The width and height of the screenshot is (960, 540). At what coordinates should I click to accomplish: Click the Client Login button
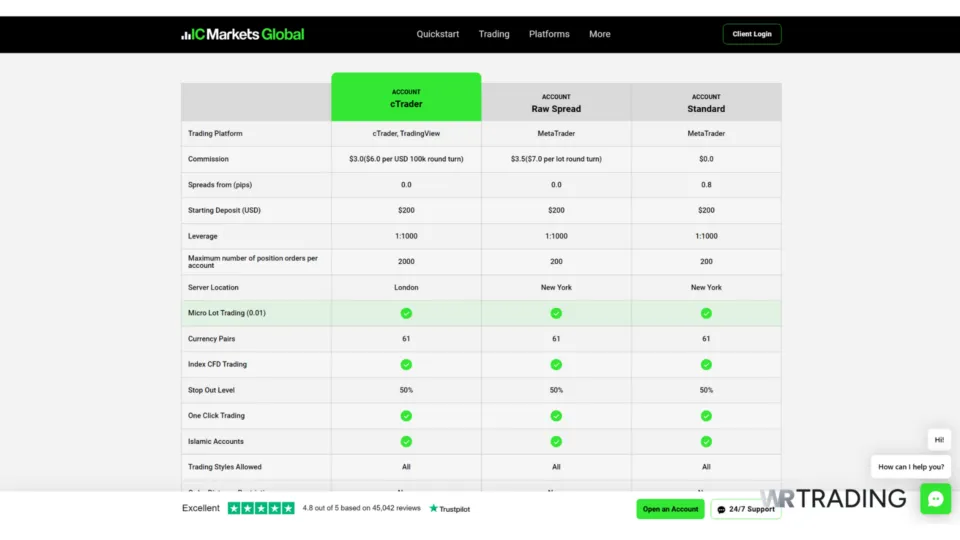tap(752, 34)
